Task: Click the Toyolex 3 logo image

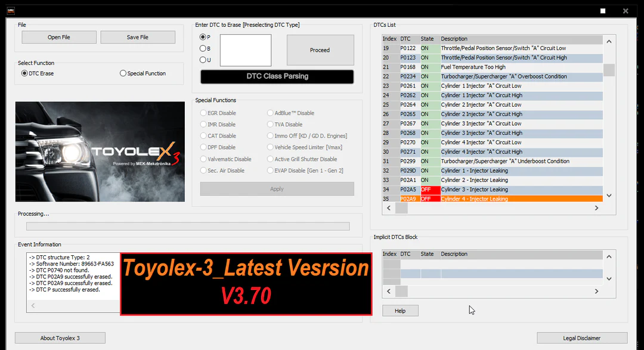Action: [100, 151]
